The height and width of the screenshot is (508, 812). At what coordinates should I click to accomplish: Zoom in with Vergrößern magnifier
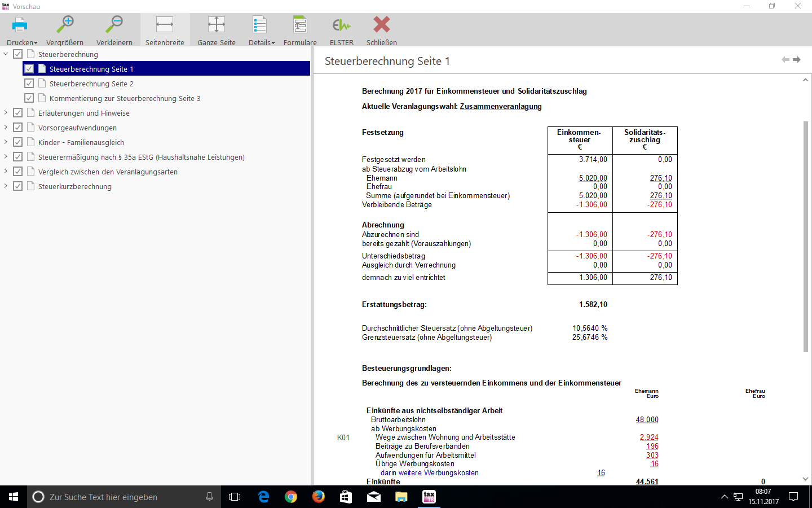(65, 25)
